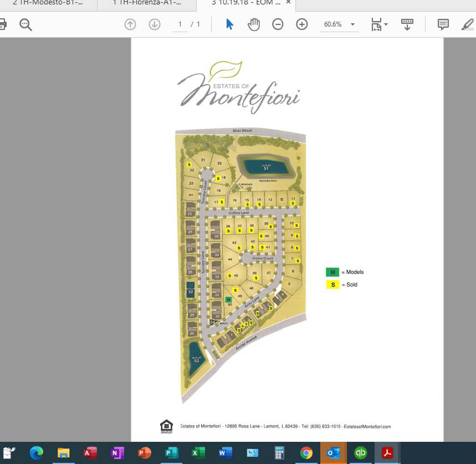
Task: Open Outlook from the taskbar
Action: [x=333, y=453]
